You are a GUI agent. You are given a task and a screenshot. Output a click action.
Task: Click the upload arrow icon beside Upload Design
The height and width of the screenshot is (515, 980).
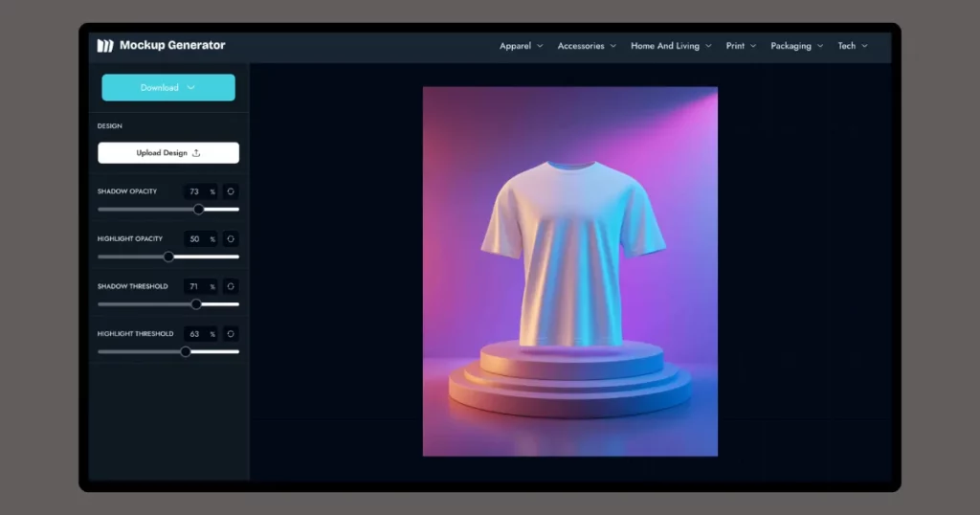[x=196, y=153]
